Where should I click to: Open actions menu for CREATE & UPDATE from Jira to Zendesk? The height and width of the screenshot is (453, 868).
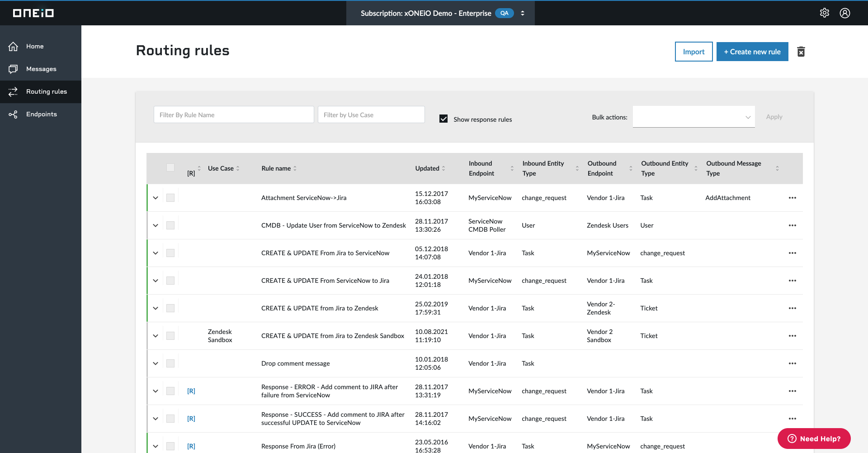(x=793, y=308)
